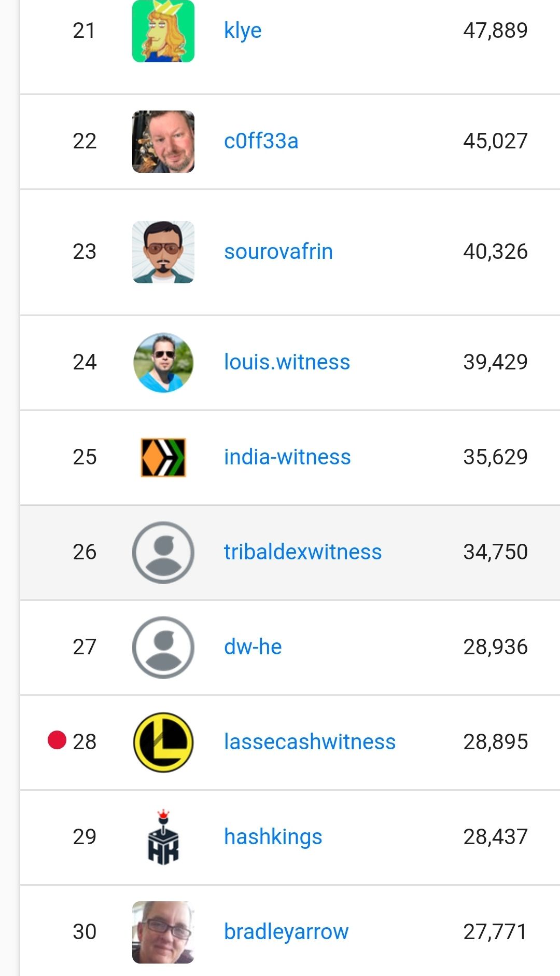Select tribaldexwitness default avatar icon
560x976 pixels.
tap(163, 553)
